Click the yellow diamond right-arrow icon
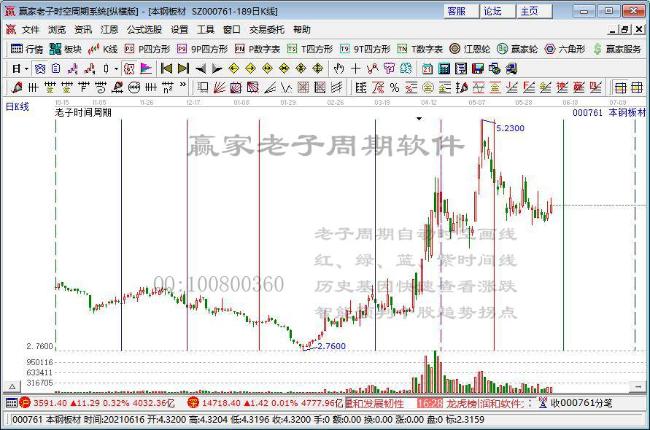The image size is (650, 430). coord(250,68)
